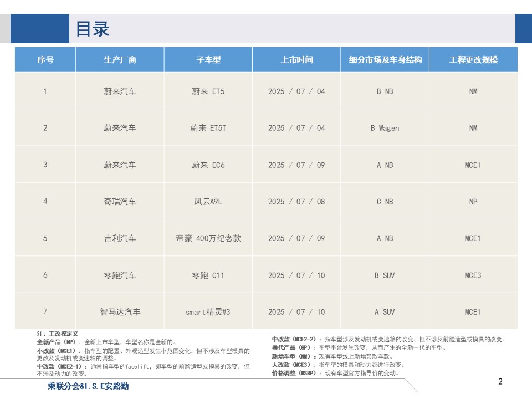Click the 注: 工改规定义 note heading
This screenshot has width=532, height=399.
(57, 334)
